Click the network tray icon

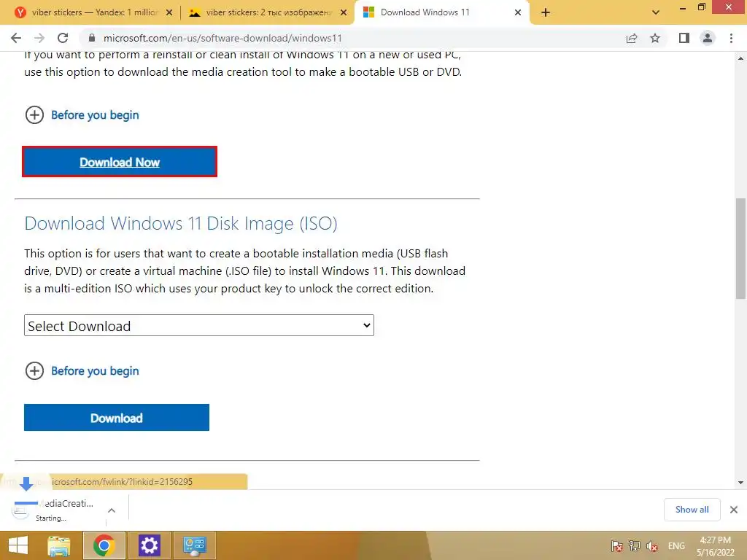[635, 545]
